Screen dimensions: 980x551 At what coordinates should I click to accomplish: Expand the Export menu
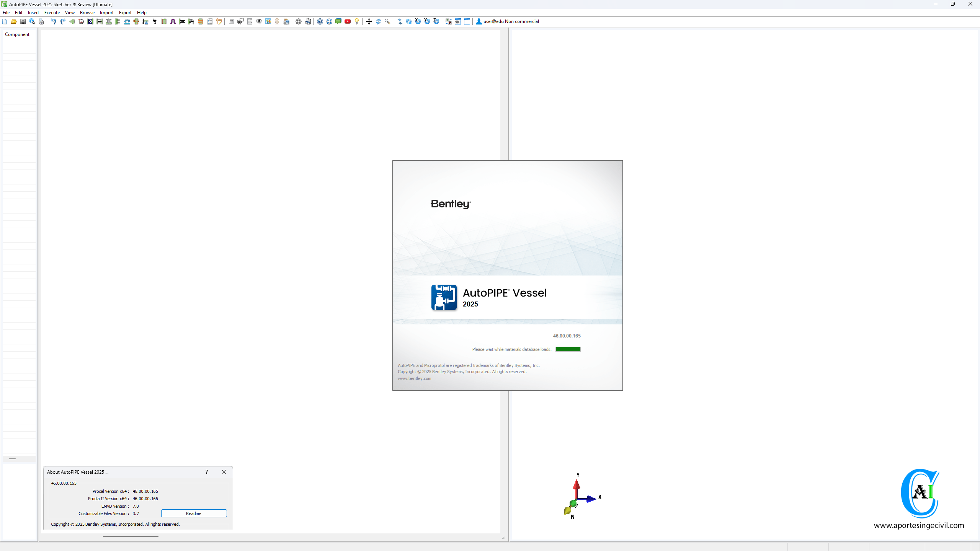(125, 13)
